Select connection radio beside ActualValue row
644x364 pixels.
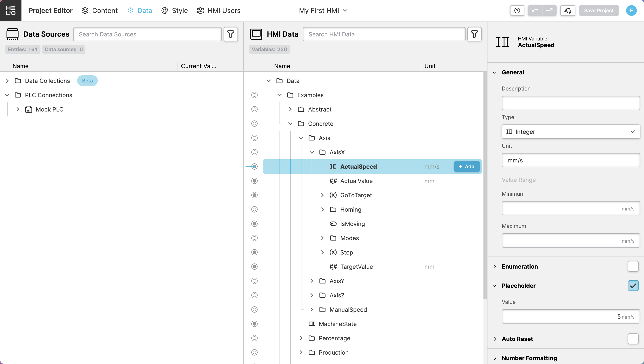pyautogui.click(x=254, y=181)
